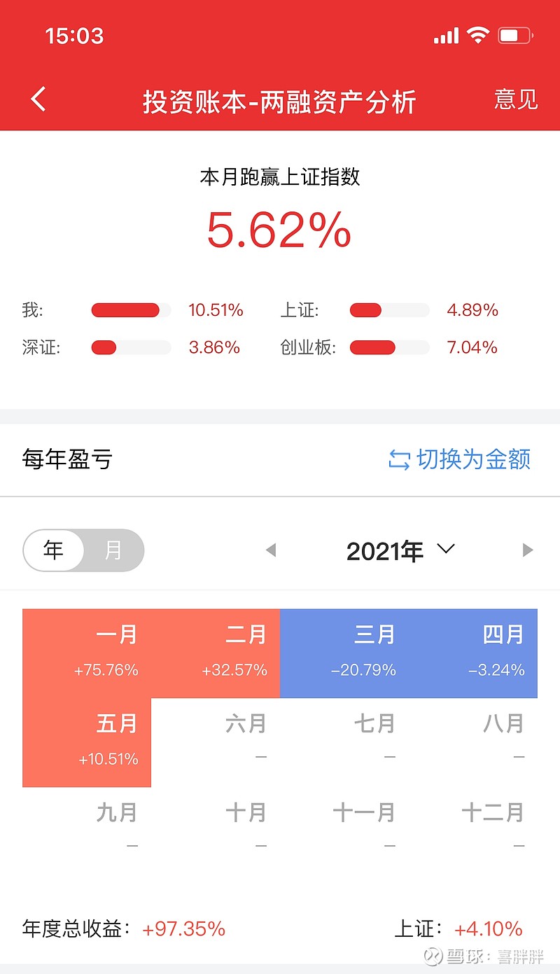The height and width of the screenshot is (974, 560).
Task: Switch to the 月 view toggle
Action: (x=113, y=550)
